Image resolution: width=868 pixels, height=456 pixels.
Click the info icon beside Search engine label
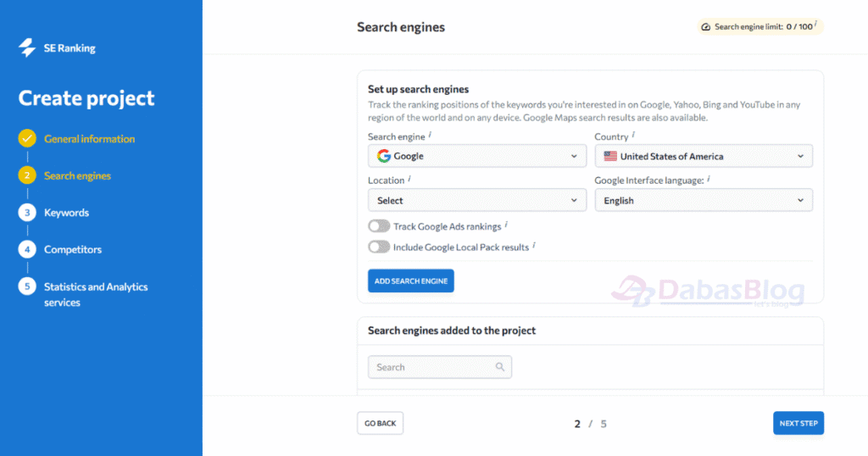click(430, 135)
